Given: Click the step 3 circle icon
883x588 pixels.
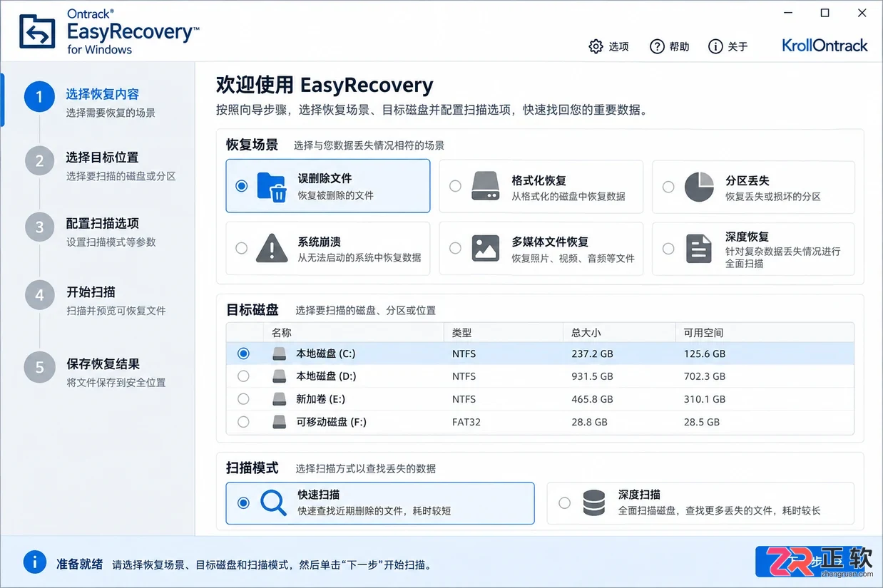Looking at the screenshot, I should click(39, 227).
